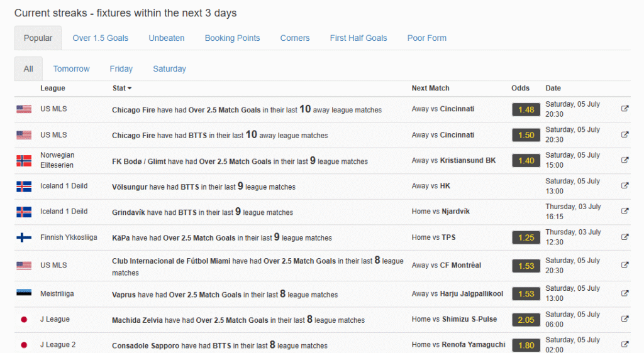Open external link for KäPa row
Screen dimensions: 644x353
click(625, 237)
